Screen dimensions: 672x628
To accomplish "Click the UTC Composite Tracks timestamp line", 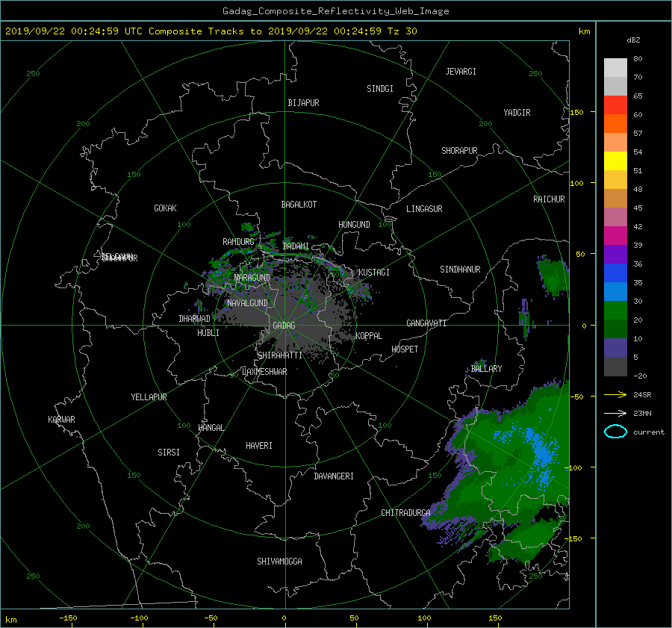I will [x=211, y=31].
